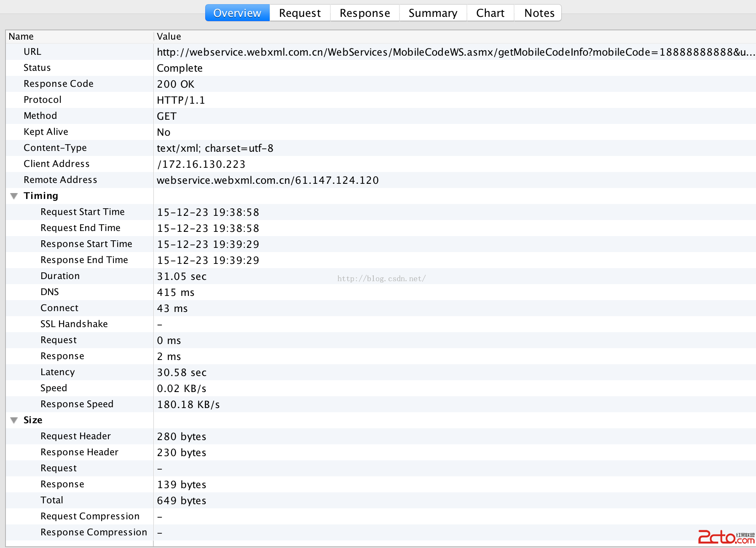Select the Duration row

[60, 276]
